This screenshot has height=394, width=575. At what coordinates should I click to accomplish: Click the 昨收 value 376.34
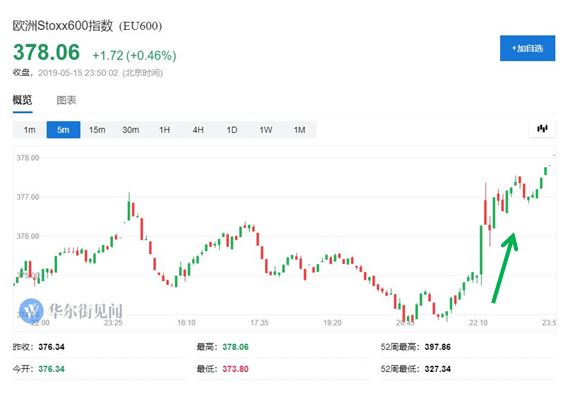pyautogui.click(x=51, y=347)
